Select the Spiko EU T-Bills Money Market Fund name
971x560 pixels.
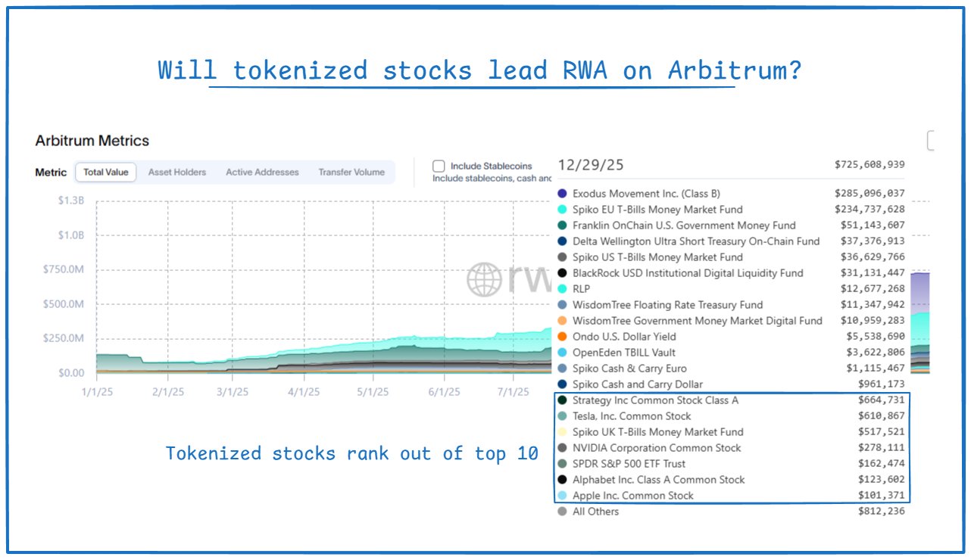pyautogui.click(x=657, y=210)
